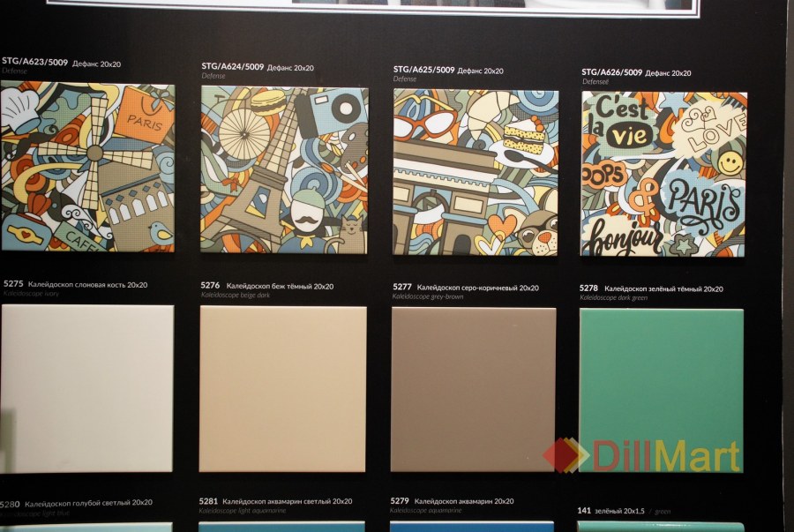Click the yellow smiley face on the Paris lettering tile
The height and width of the screenshot is (532, 794).
click(730, 162)
